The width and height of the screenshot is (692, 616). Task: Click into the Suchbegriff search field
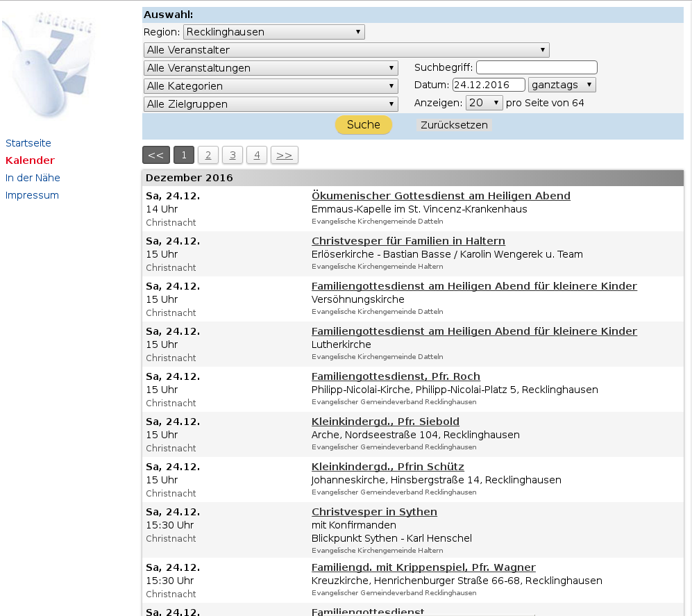537,67
